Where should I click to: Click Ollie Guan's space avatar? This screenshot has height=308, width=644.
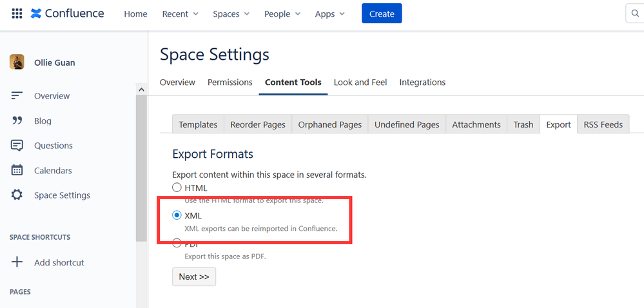tap(17, 63)
